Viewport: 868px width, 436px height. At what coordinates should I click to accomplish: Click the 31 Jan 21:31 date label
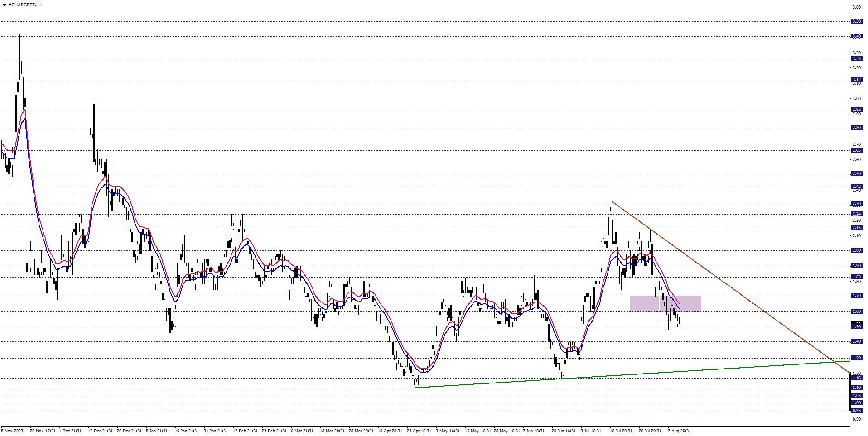pos(216,431)
